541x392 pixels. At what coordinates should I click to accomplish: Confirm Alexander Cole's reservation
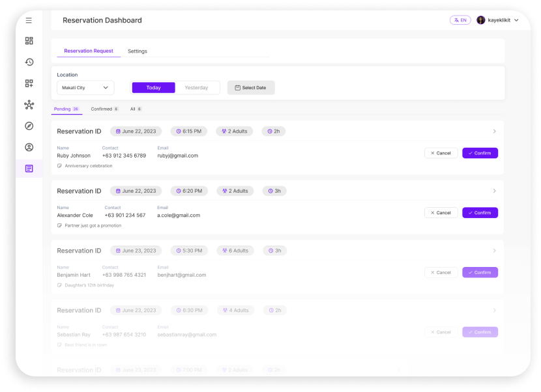tap(480, 213)
